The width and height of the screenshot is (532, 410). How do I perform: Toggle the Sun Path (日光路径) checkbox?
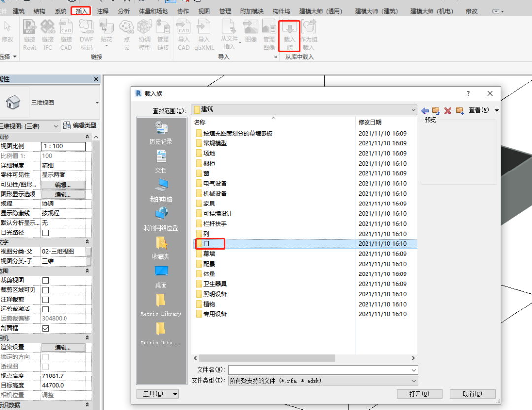coord(45,233)
